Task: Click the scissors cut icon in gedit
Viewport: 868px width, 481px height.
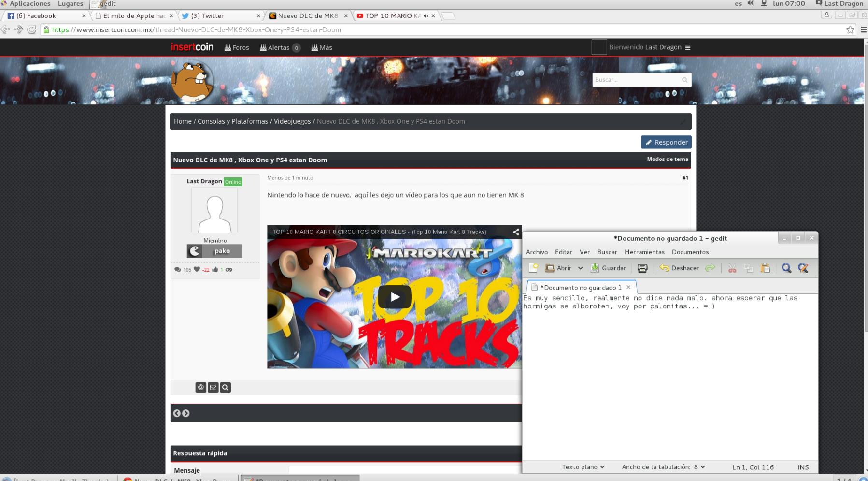Action: (732, 268)
